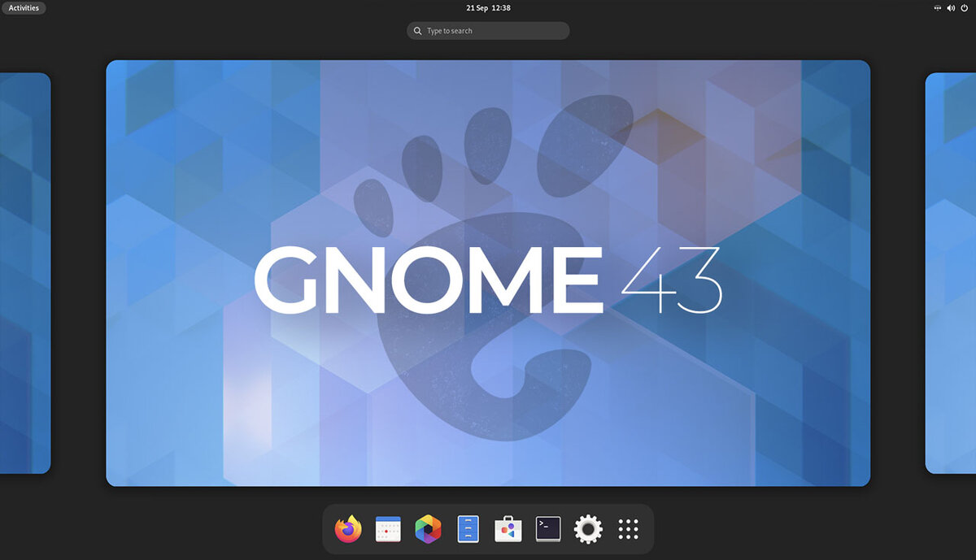Screen dimensions: 976x560
Task: Focus the Type to search field
Action: [488, 31]
